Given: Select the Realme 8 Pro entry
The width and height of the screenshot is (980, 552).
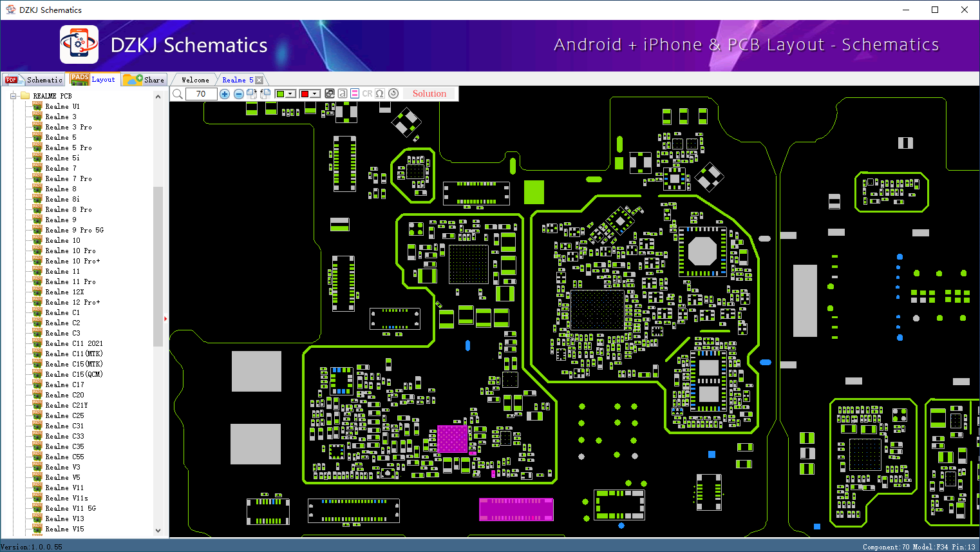Looking at the screenshot, I should pos(68,209).
